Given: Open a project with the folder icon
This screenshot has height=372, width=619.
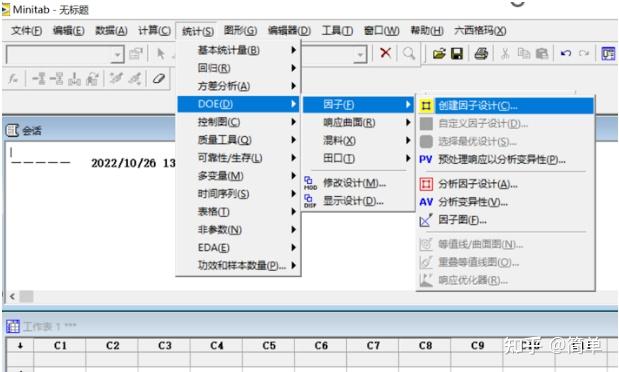Looking at the screenshot, I should point(439,53).
